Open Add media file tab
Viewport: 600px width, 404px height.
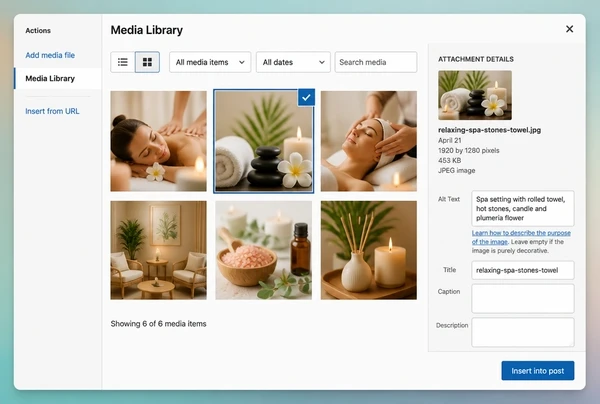(x=50, y=55)
